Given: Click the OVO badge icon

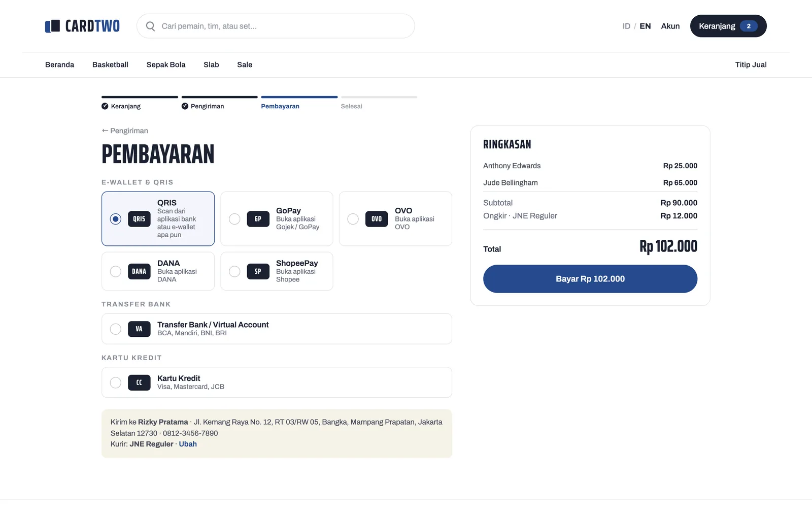Looking at the screenshot, I should point(377,219).
